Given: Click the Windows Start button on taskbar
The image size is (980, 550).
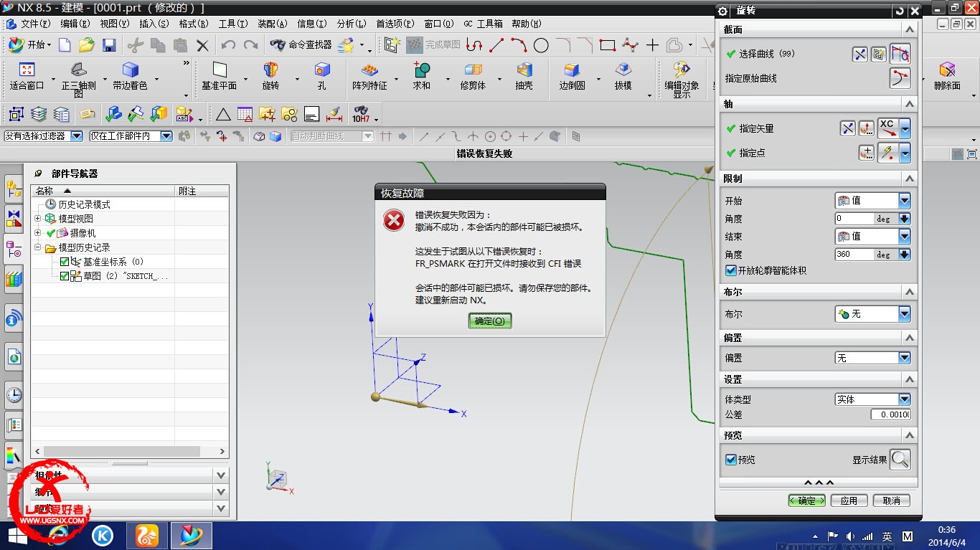Looking at the screenshot, I should pos(17,536).
